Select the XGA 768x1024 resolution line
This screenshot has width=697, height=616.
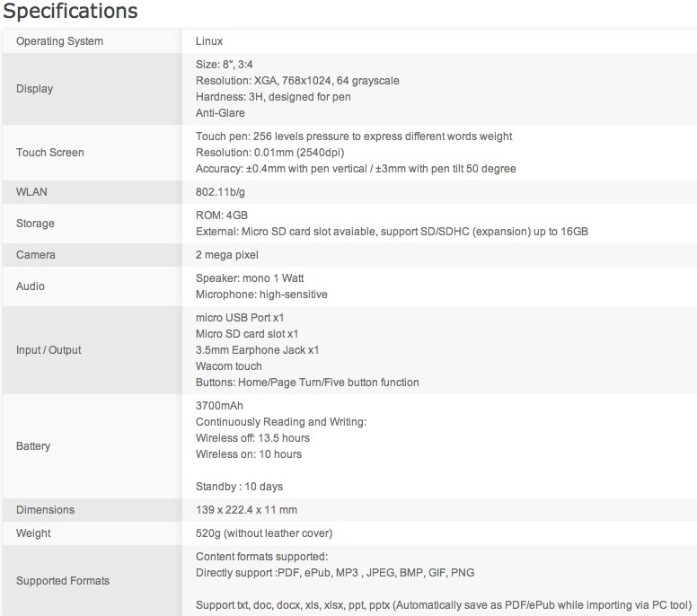tap(297, 81)
